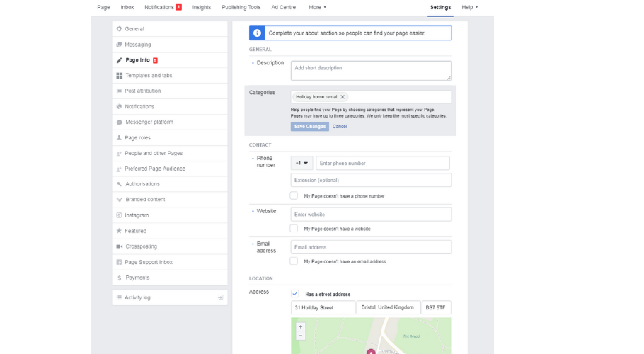Click the Extension (optional) field
This screenshot has width=644, height=354.
tap(371, 180)
